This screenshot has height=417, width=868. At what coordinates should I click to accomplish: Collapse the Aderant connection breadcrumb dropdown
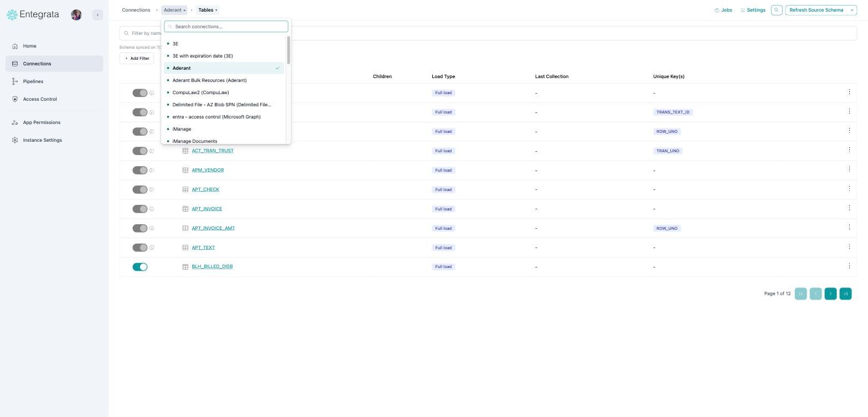[x=174, y=10]
